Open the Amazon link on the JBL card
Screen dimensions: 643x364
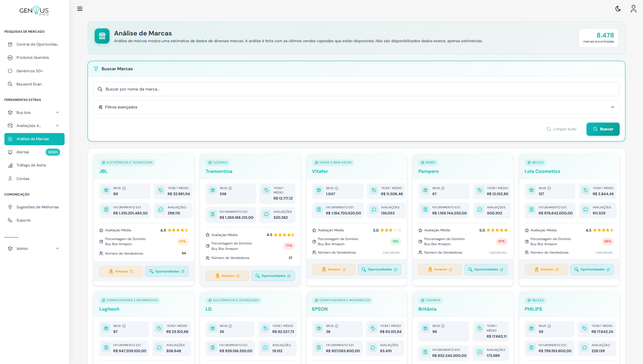coord(121,271)
